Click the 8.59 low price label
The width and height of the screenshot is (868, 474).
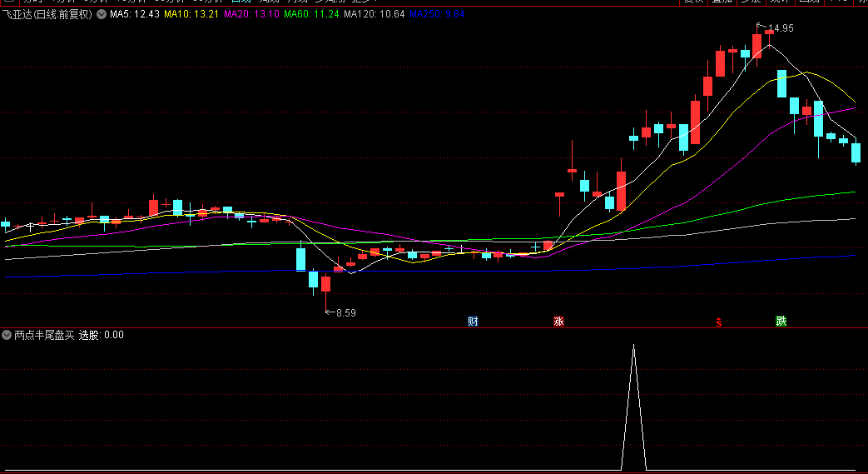(346, 313)
